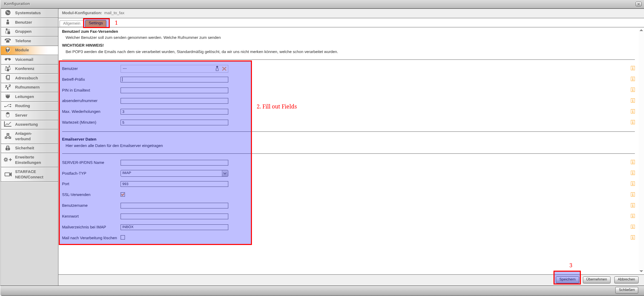644x296 pixels.
Task: Click the scrollbar down arrow
Action: [641, 271]
